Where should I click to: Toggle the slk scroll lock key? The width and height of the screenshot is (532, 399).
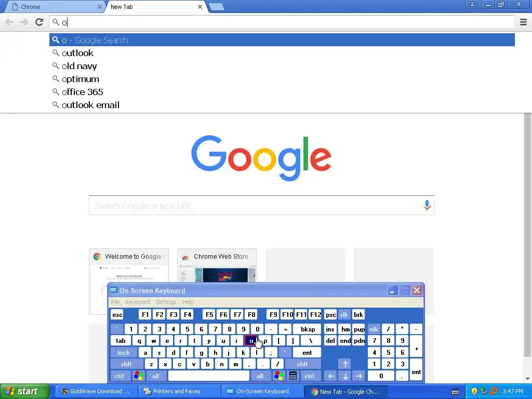344,314
